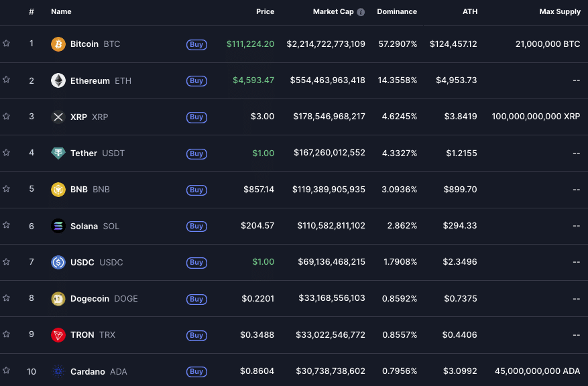Sort table by the # rank column
The width and height of the screenshot is (588, 386).
pos(32,11)
